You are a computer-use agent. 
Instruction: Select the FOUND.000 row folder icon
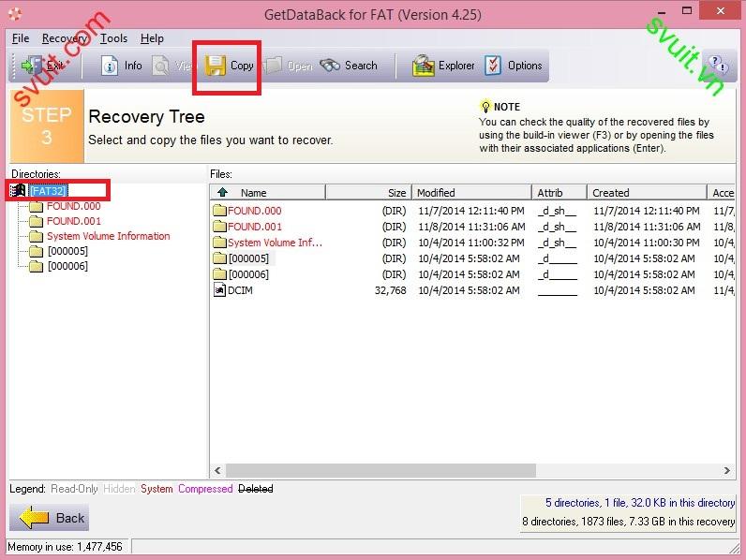[219, 210]
